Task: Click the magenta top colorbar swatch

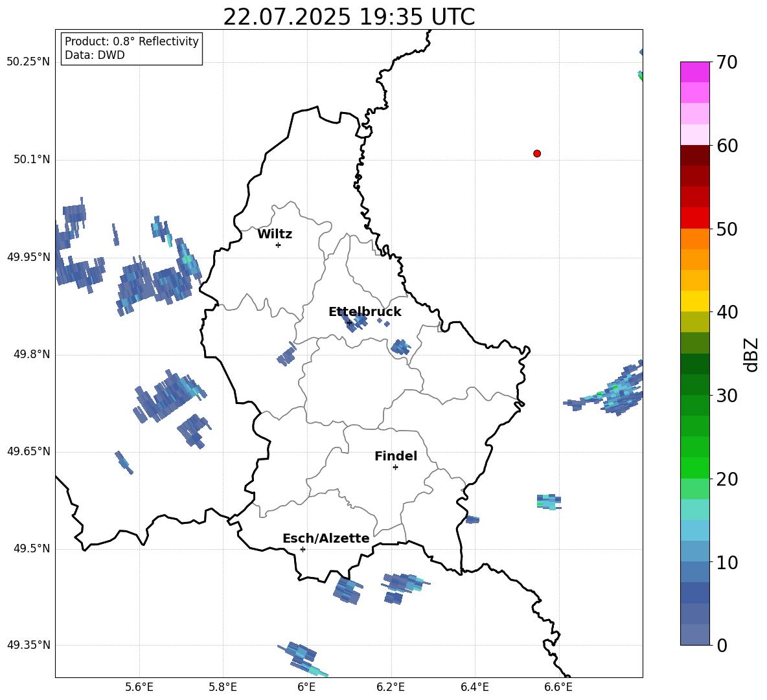Action: click(x=694, y=72)
